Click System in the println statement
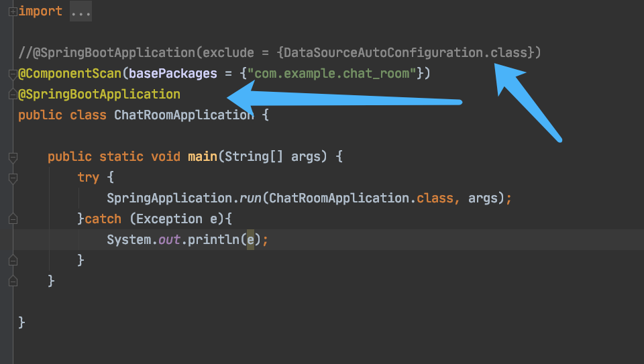 (129, 240)
